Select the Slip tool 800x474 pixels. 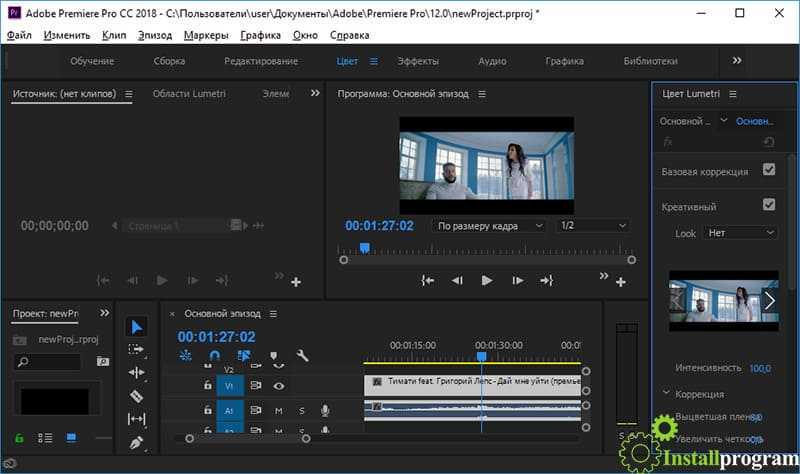pos(136,419)
